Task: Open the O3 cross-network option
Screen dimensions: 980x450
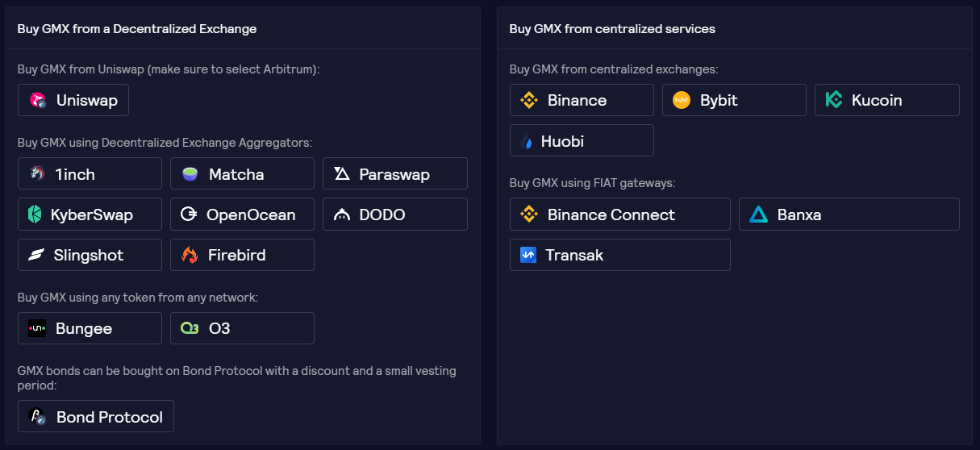Action: [242, 328]
